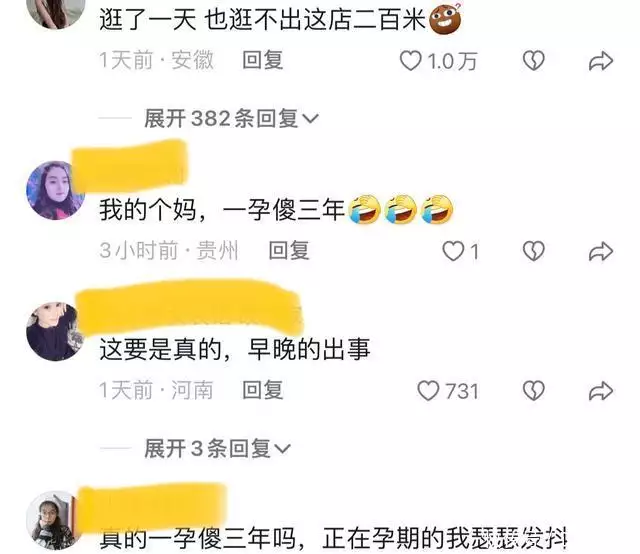Open the top commenter's avatar
Screen dimensions: 640x554
tap(56, 12)
